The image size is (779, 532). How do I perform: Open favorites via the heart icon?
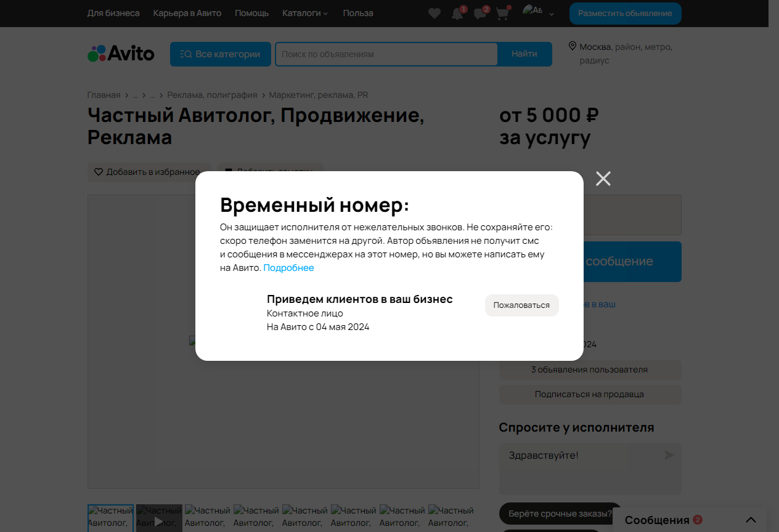(434, 13)
